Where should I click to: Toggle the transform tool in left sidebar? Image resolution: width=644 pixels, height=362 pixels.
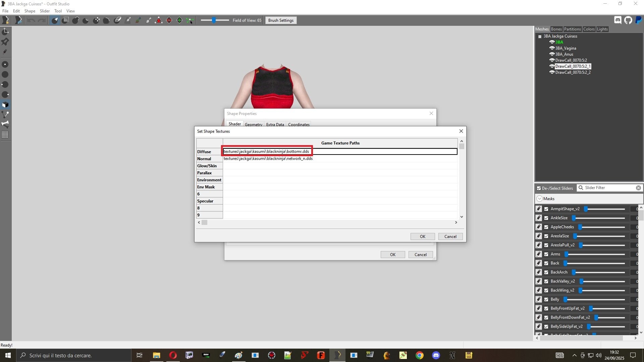point(5,32)
